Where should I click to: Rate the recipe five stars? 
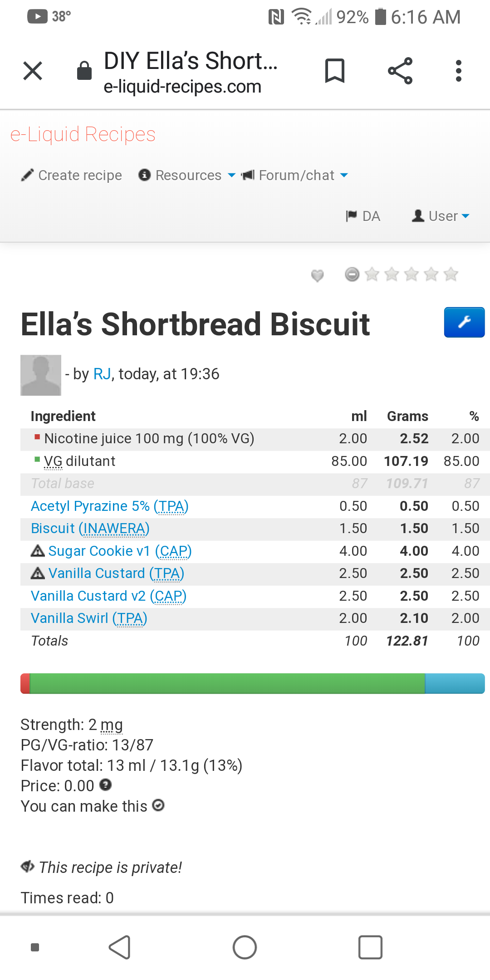pos(451,274)
